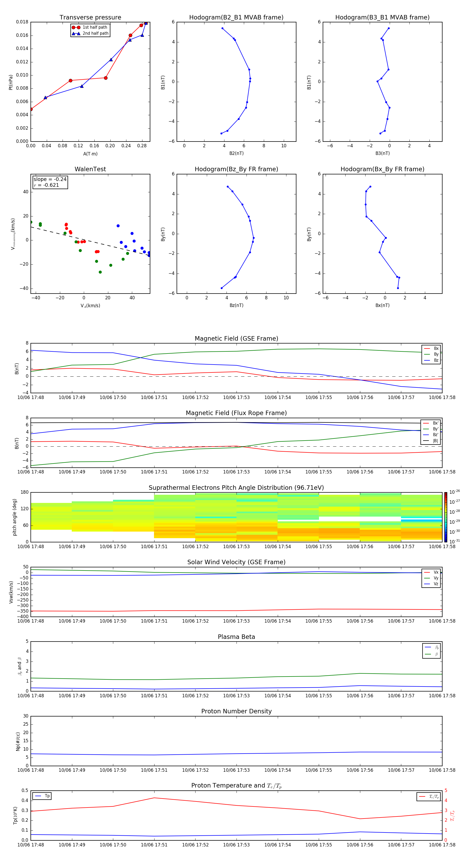Click the 'Magnetic Field (GSE Frame)' title
Image resolution: width=473 pixels, height=868 pixels.
(x=236, y=339)
